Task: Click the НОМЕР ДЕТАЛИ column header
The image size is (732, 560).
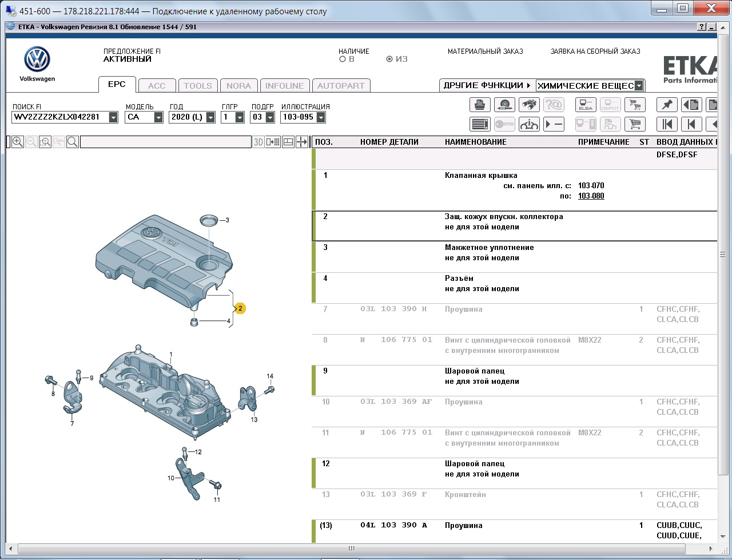Action: pyautogui.click(x=389, y=142)
